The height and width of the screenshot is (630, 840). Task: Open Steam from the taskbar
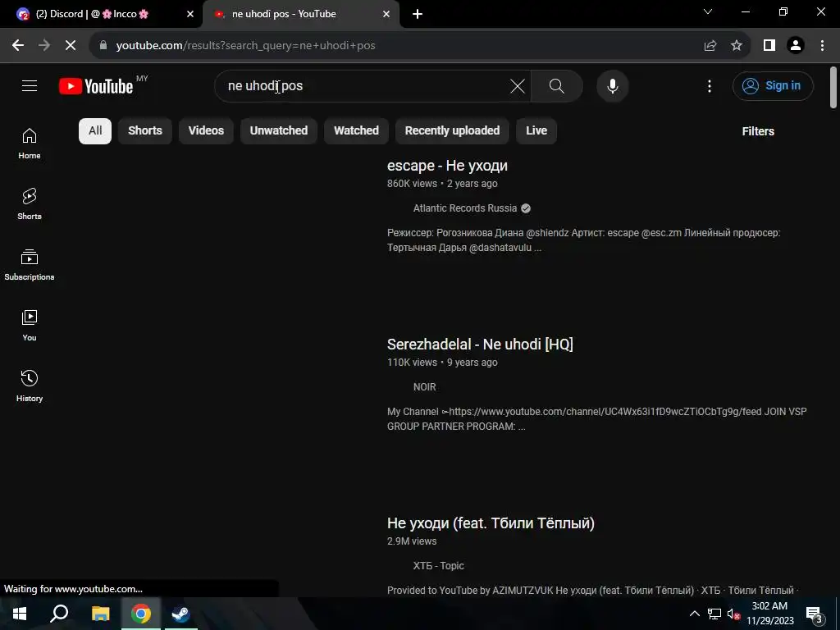(180, 614)
